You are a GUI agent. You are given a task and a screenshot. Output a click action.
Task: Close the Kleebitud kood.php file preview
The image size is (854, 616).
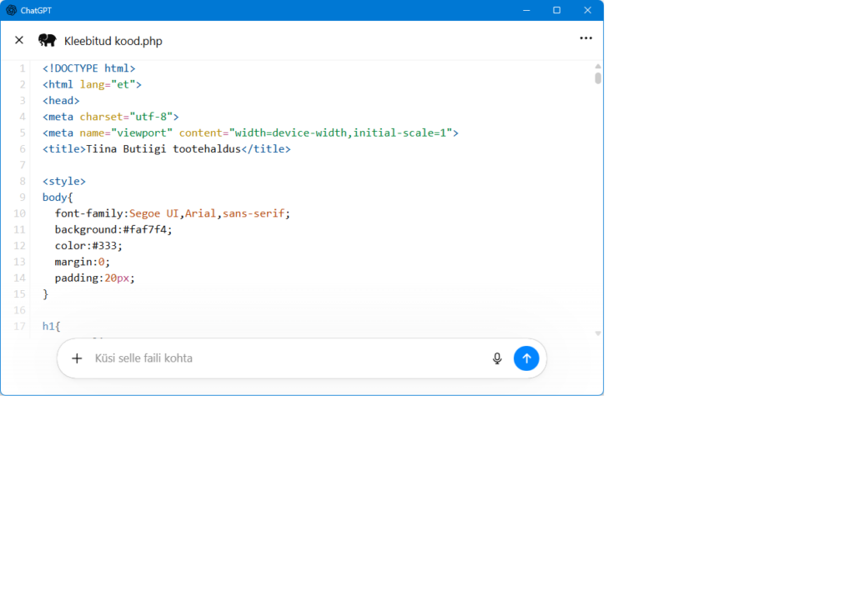point(19,40)
